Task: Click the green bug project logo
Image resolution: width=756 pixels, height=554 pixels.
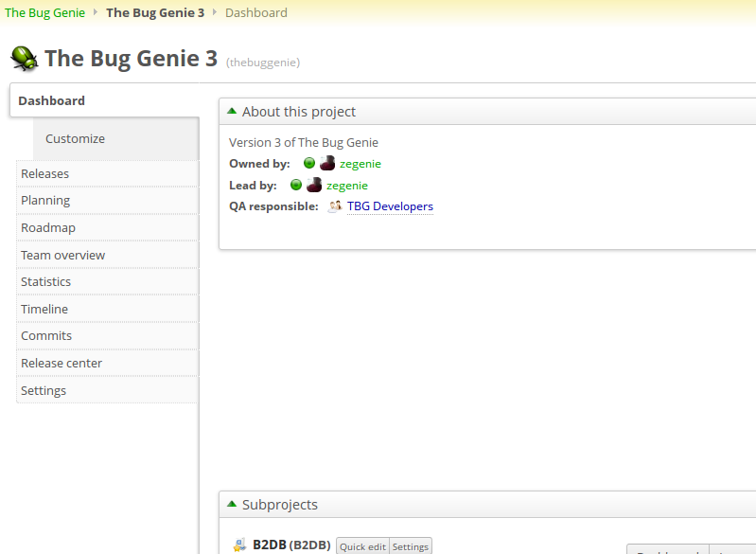Action: point(24,59)
